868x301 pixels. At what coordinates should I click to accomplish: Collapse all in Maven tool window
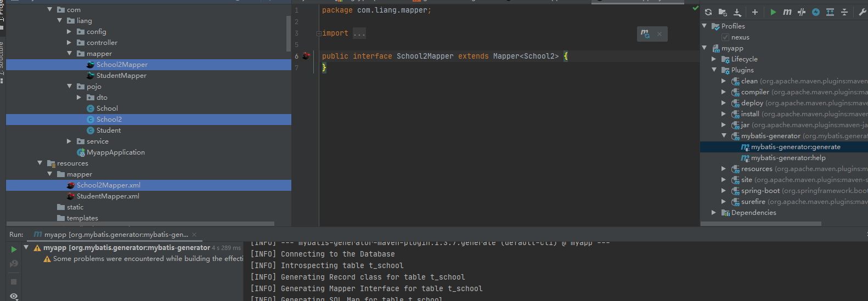pyautogui.click(x=844, y=12)
